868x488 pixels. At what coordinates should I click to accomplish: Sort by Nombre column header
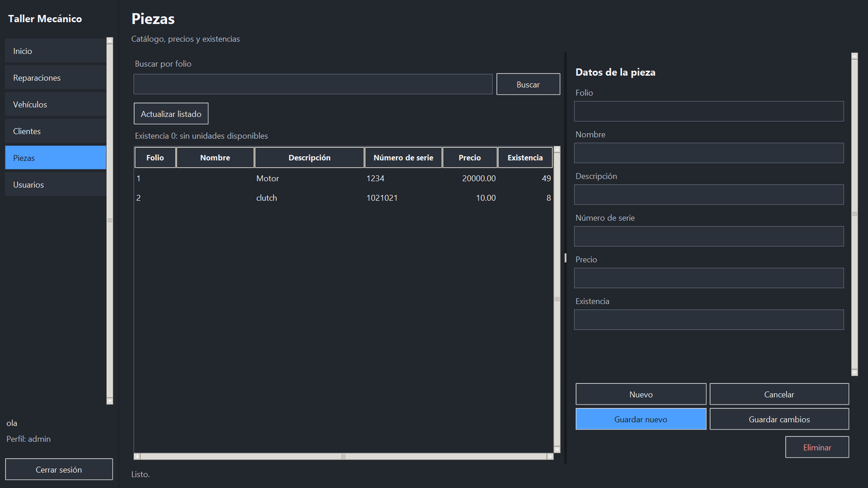pos(215,158)
